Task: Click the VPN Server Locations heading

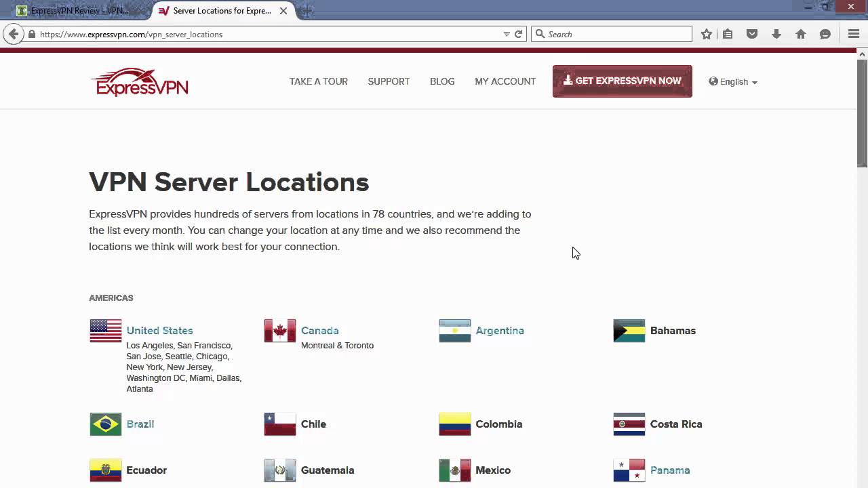Action: pyautogui.click(x=229, y=182)
